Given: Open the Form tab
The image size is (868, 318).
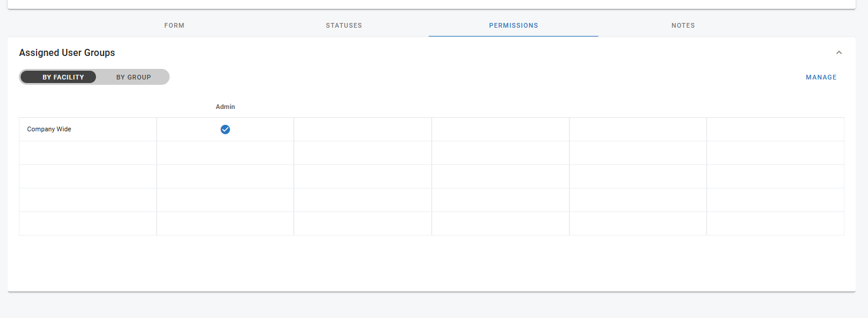Looking at the screenshot, I should (x=174, y=26).
